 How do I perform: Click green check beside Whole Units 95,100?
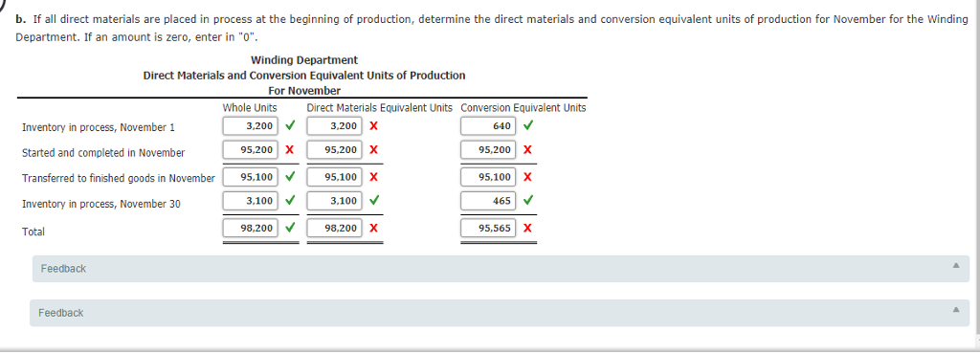click(x=289, y=176)
